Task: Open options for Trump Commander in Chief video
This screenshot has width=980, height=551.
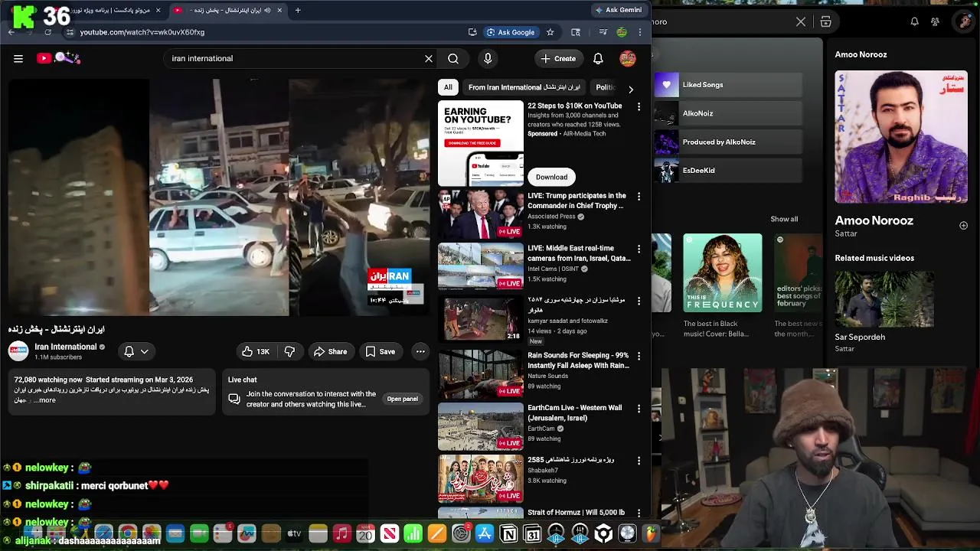Action: pyautogui.click(x=639, y=197)
